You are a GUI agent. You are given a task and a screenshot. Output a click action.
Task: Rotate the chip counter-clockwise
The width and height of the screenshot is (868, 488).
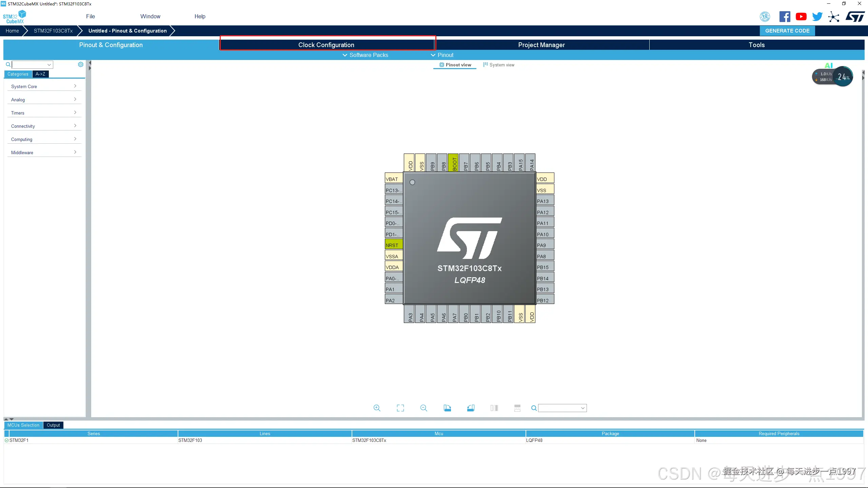pos(471,408)
